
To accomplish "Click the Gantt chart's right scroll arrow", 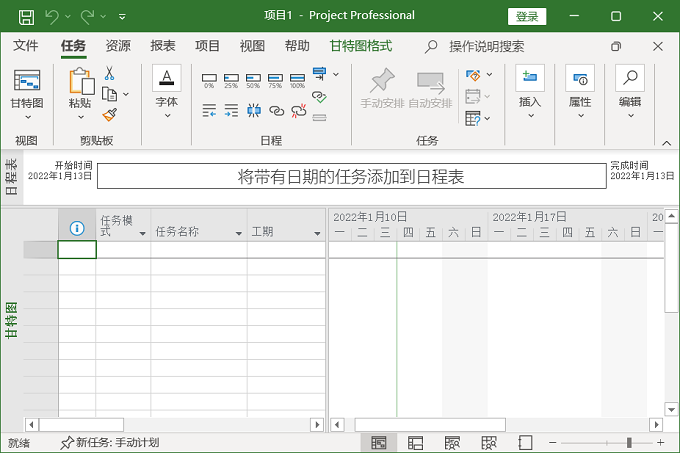I will pos(656,425).
